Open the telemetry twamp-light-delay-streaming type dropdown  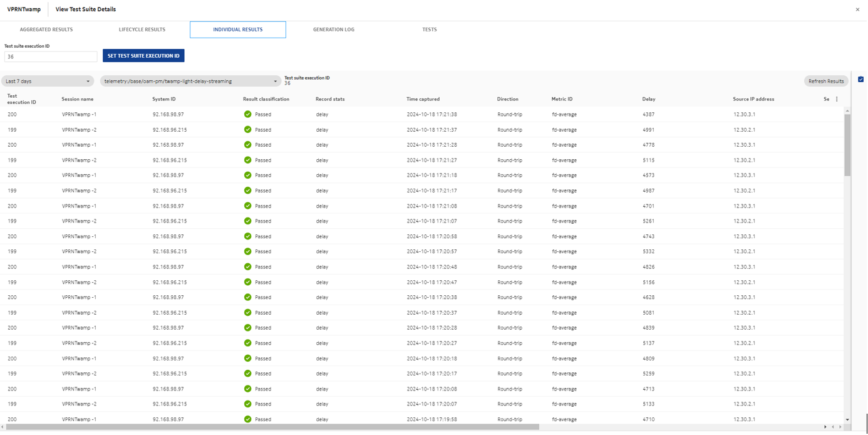pyautogui.click(x=190, y=81)
